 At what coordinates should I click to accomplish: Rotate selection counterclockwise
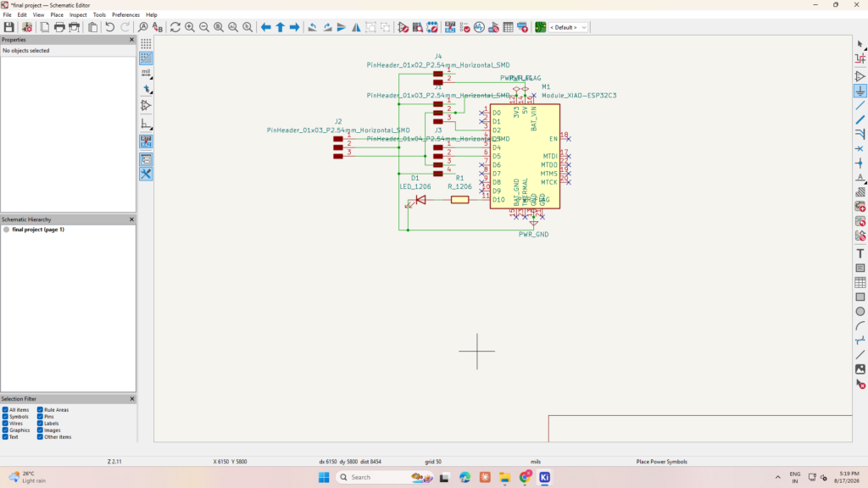312,27
